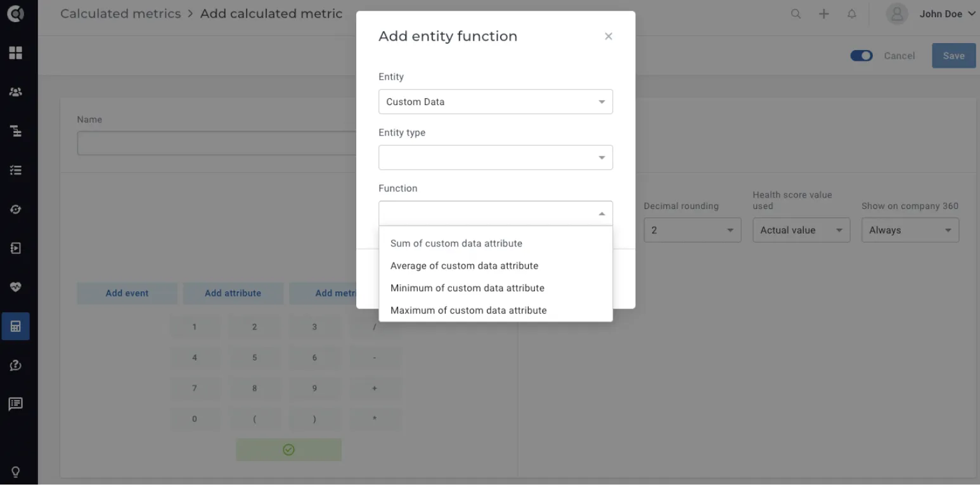Close the Add entity function dialog
Image resolution: width=980 pixels, height=489 pixels.
tap(609, 37)
